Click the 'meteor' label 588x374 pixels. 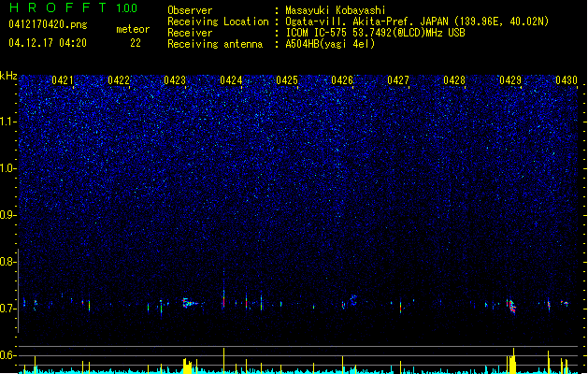(133, 29)
